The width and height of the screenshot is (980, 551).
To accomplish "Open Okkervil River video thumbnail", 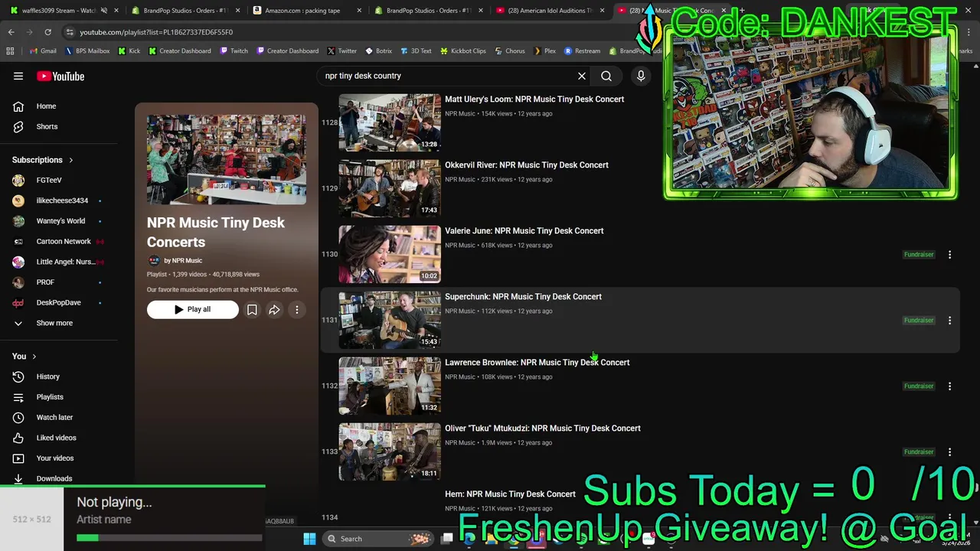I will point(390,188).
